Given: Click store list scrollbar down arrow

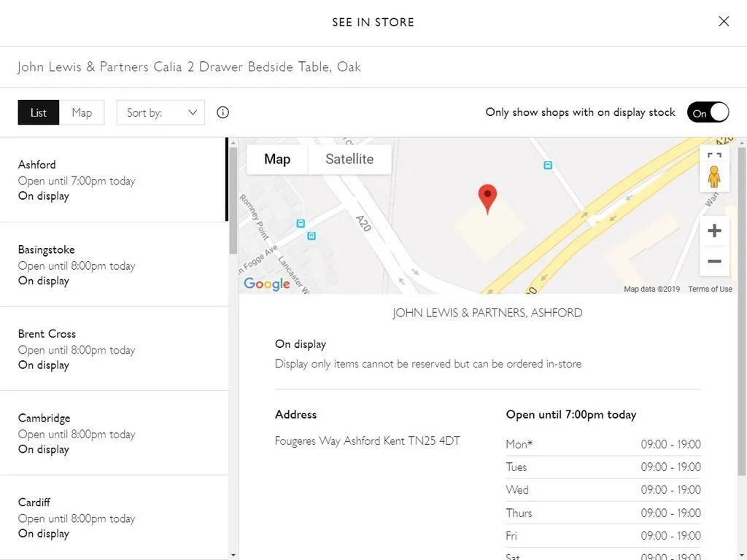Looking at the screenshot, I should [x=233, y=555].
